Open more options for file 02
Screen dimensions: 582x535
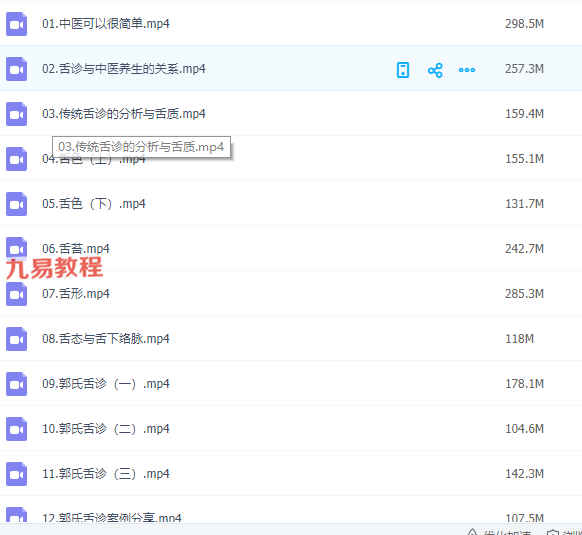[467, 70]
